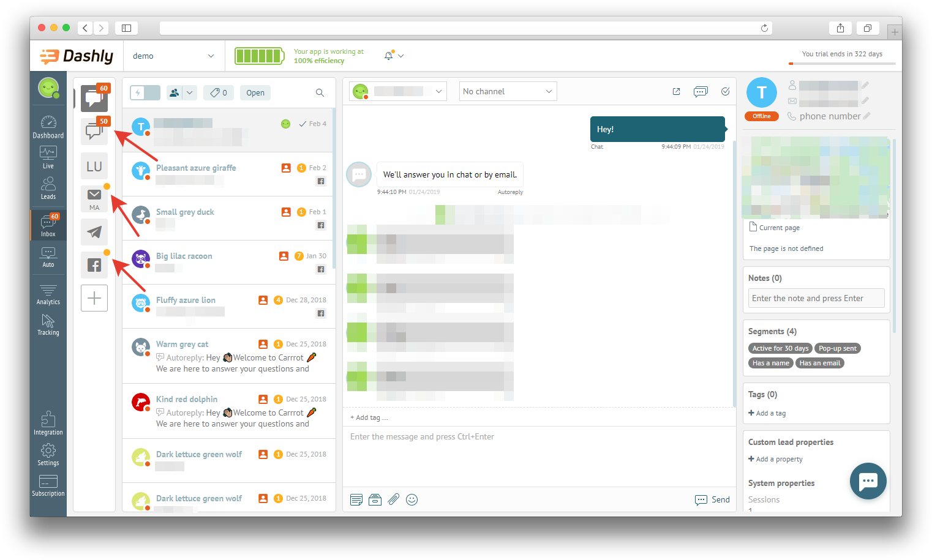
Task: Open the notifications bell dropdown
Action: pos(394,56)
